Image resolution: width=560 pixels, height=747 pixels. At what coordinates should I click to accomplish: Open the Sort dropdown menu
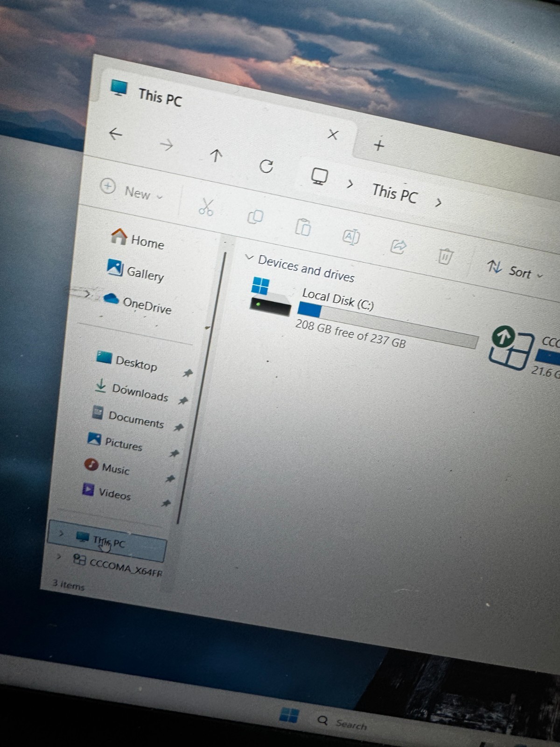(x=515, y=269)
